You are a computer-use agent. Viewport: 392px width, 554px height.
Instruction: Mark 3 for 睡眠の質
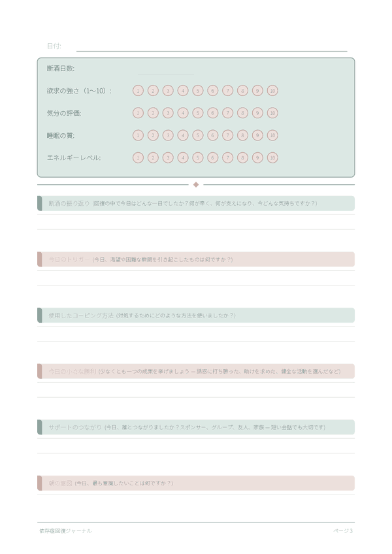pos(168,135)
